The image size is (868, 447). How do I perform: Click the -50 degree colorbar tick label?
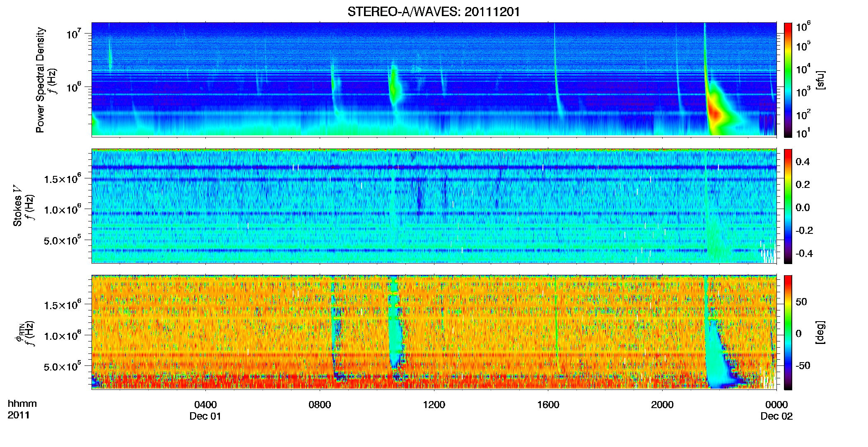pos(803,365)
